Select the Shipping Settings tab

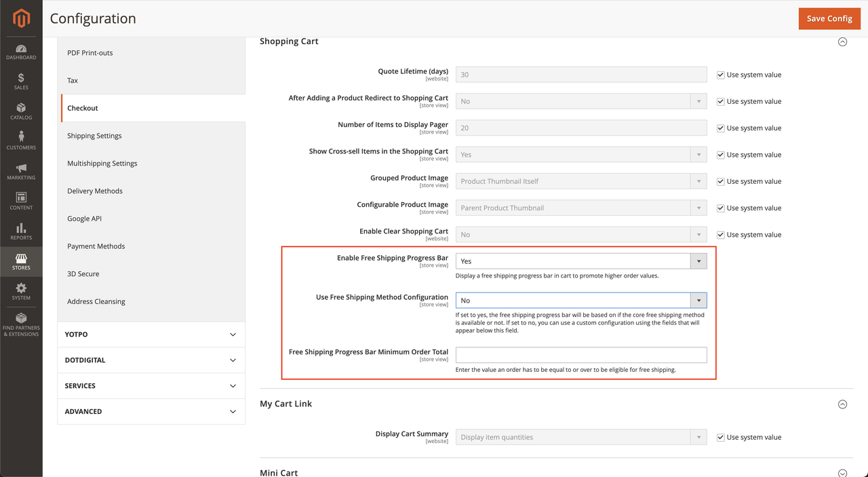(152, 136)
